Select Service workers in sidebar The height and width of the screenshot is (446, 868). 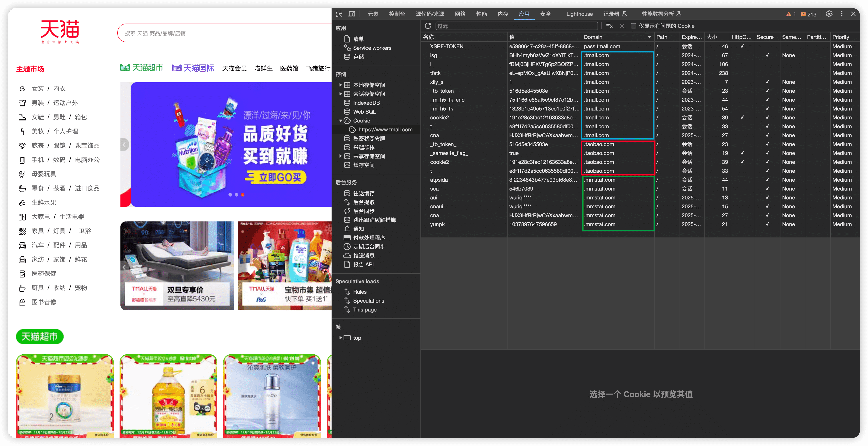click(372, 48)
